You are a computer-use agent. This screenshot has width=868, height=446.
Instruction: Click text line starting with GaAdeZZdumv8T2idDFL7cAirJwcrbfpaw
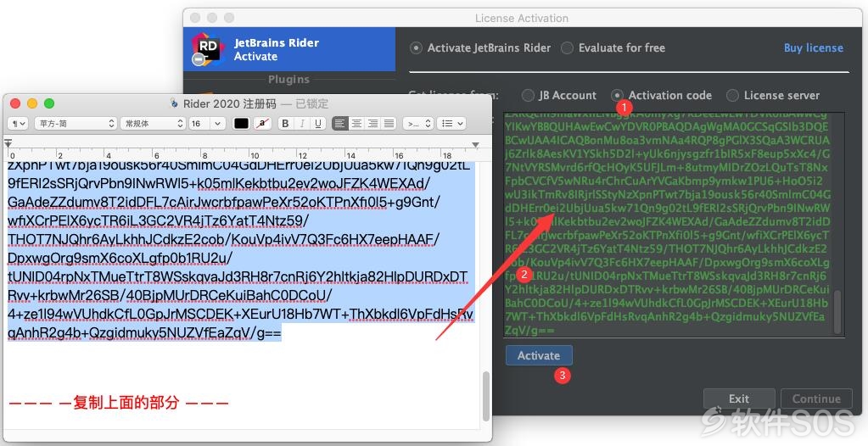[224, 202]
